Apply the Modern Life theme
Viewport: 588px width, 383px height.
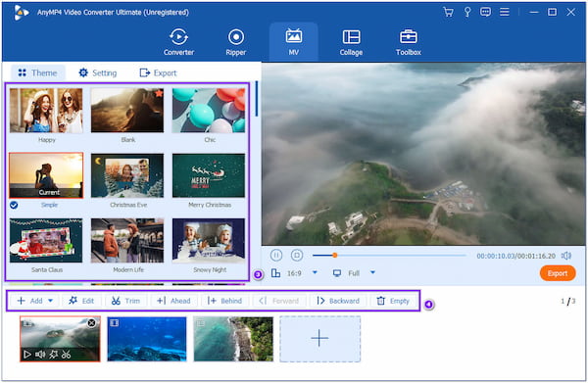click(127, 241)
